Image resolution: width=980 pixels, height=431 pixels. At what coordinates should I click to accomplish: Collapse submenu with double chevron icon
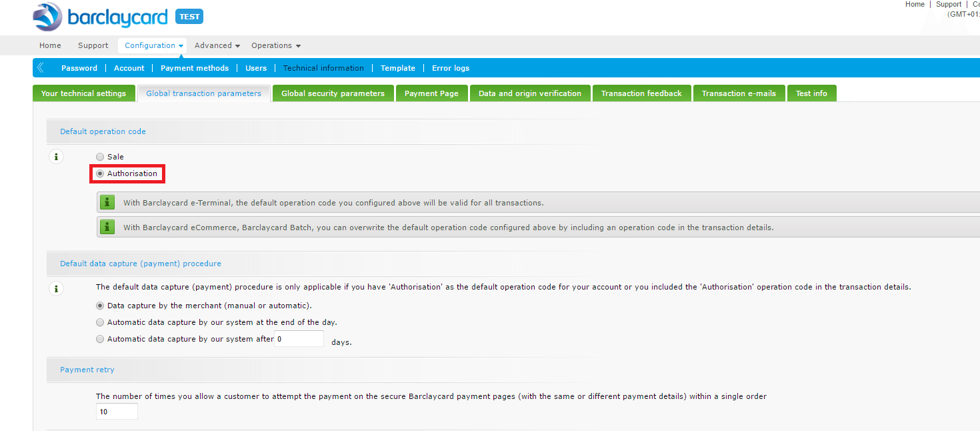point(41,67)
